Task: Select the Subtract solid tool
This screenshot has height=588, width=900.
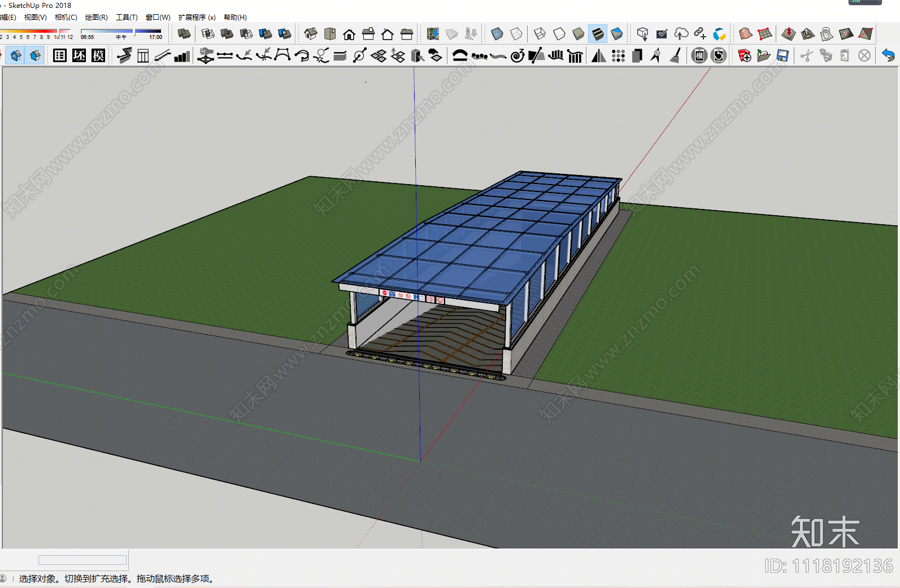Action: point(246,34)
